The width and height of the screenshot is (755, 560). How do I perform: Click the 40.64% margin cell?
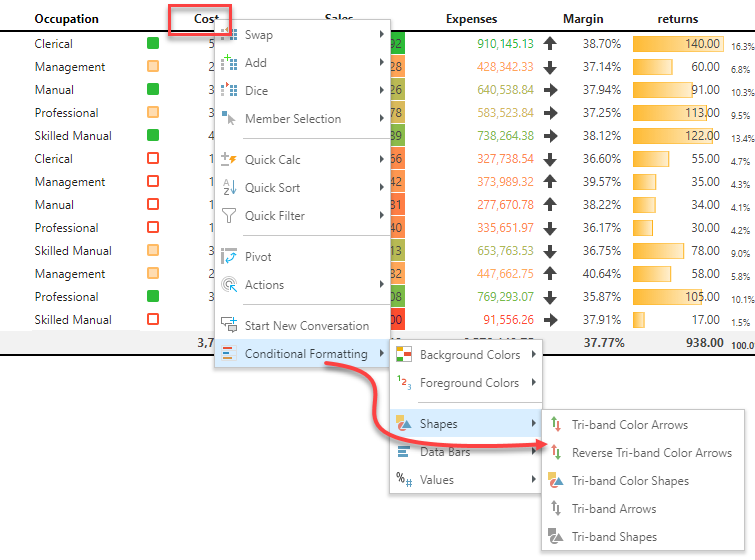click(x=602, y=274)
